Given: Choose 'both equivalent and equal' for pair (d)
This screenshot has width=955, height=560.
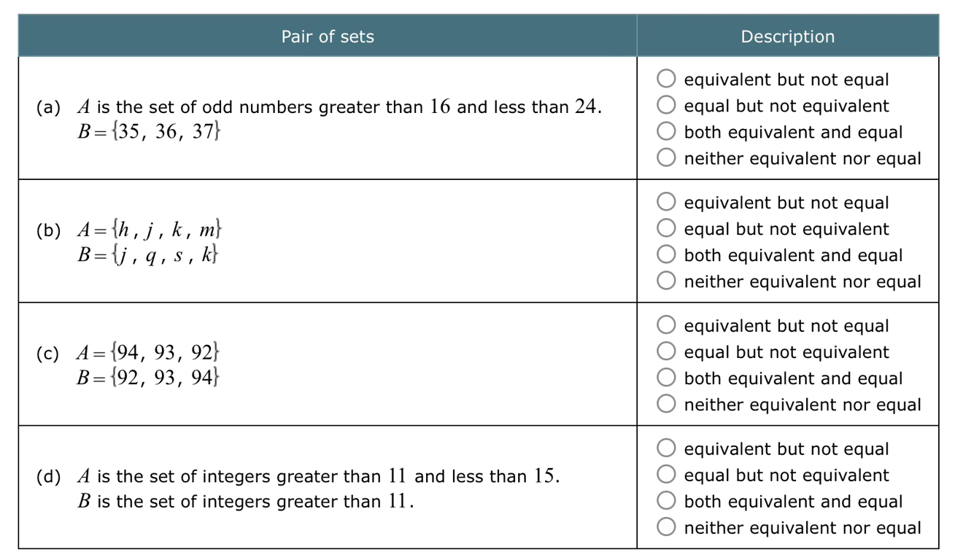Looking at the screenshot, I should point(666,501).
